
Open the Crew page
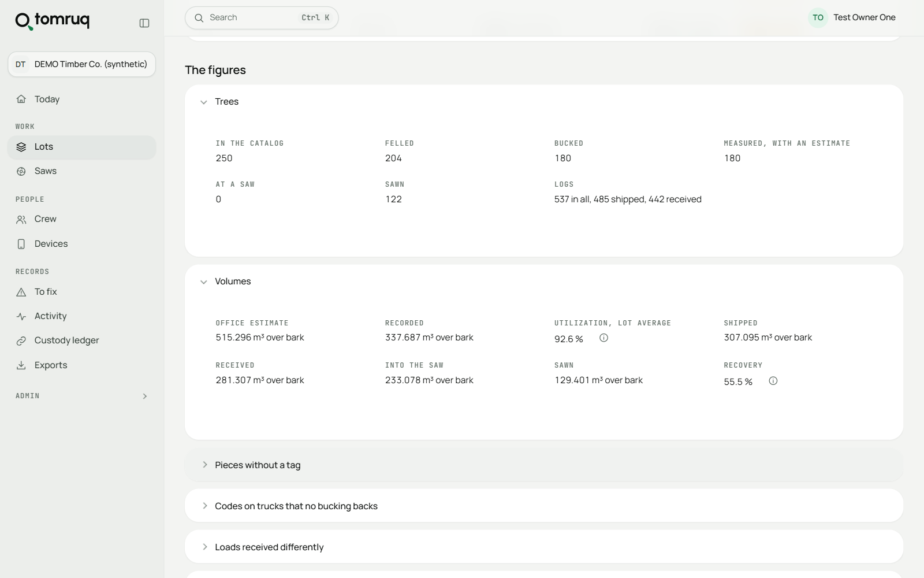pyautogui.click(x=81, y=219)
